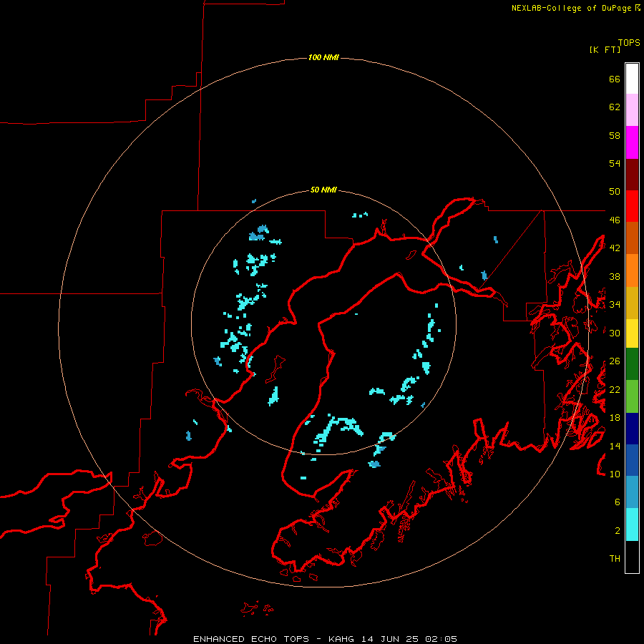The height and width of the screenshot is (644, 644).
Task: Click the legend value 58
Action: 615,135
